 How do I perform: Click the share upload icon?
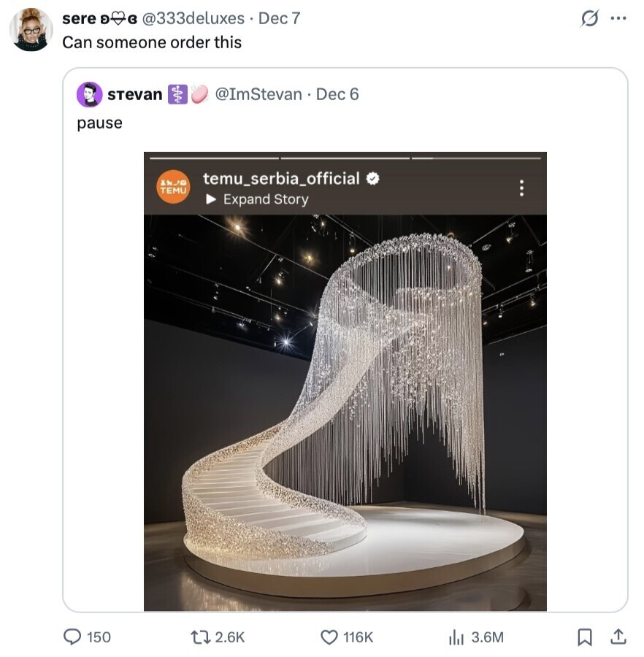(x=618, y=637)
